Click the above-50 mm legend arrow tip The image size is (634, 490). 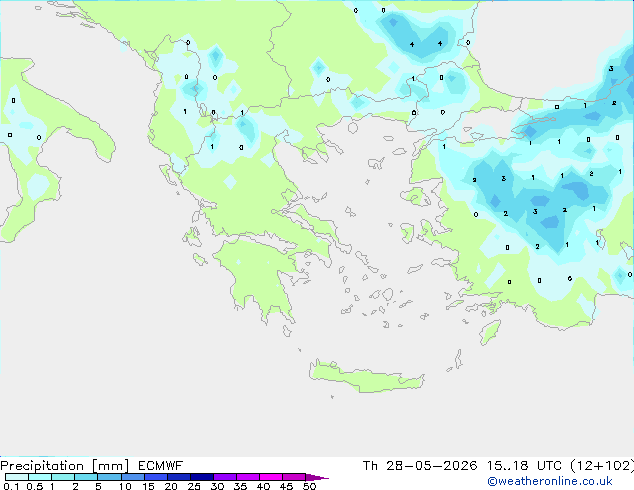(x=317, y=477)
